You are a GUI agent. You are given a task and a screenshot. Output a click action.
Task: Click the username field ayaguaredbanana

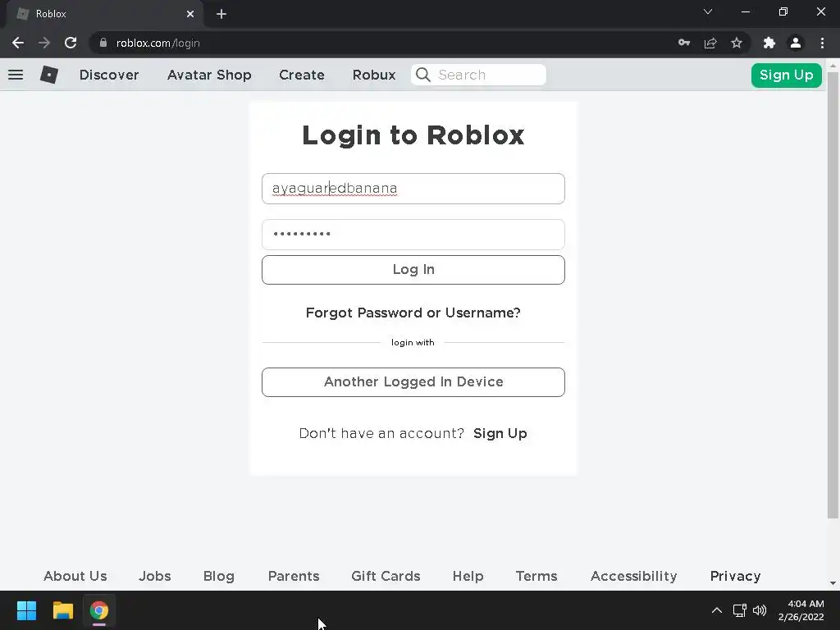(x=413, y=189)
